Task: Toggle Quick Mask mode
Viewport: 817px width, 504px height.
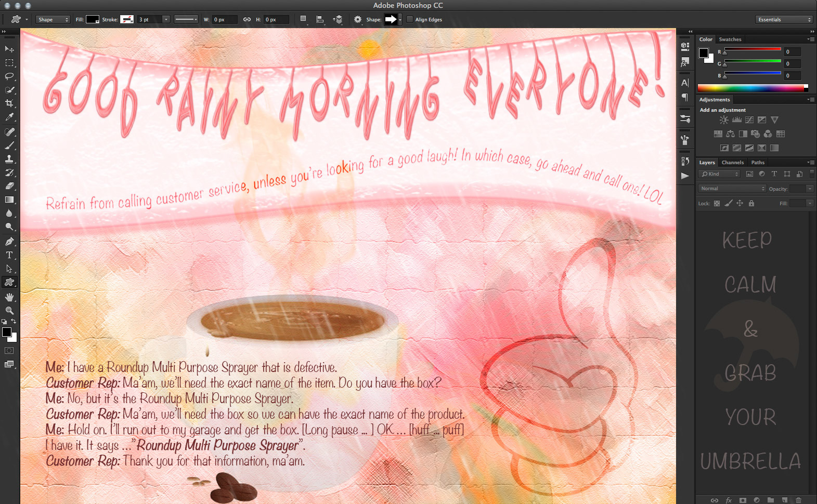Action: click(9, 351)
